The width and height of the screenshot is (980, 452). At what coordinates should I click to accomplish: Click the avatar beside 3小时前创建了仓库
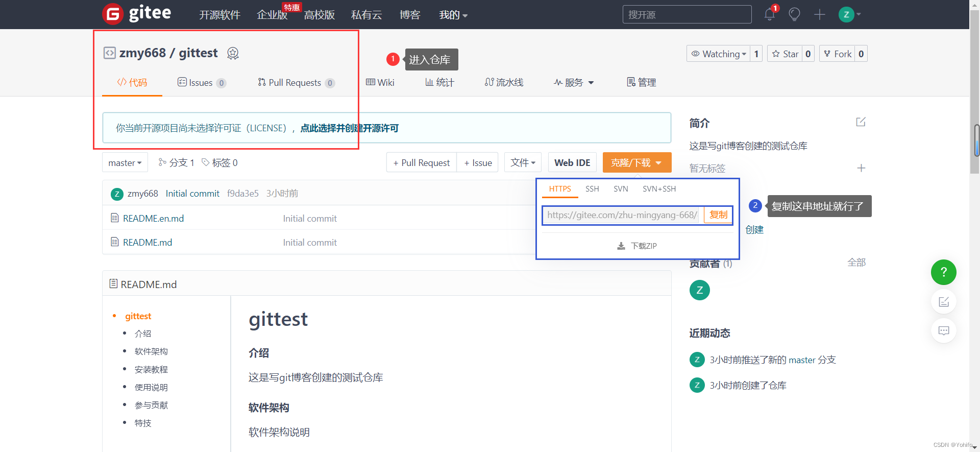tap(697, 385)
